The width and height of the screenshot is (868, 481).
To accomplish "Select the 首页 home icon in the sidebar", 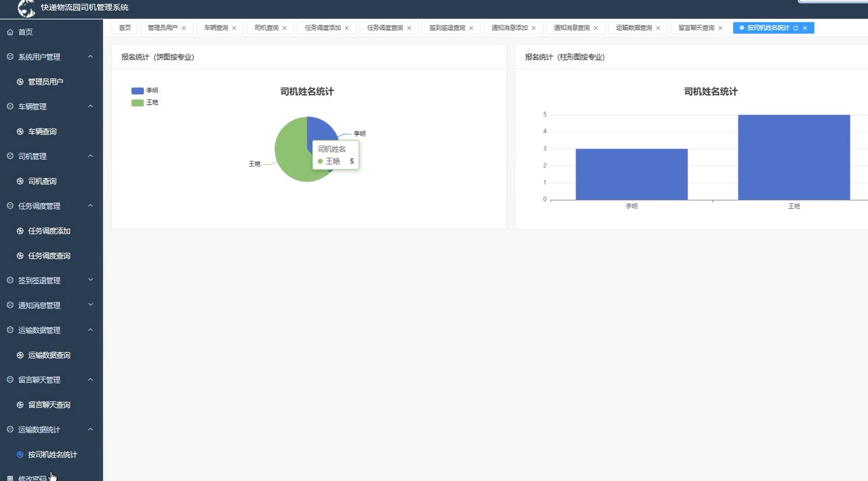I will point(11,32).
